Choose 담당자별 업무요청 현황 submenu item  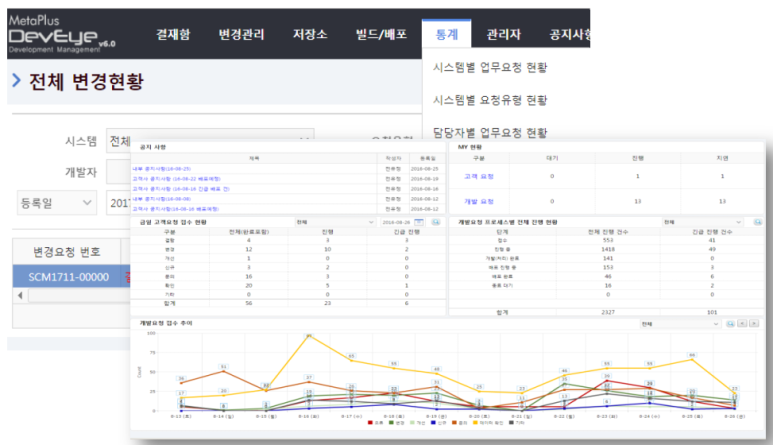coord(490,132)
